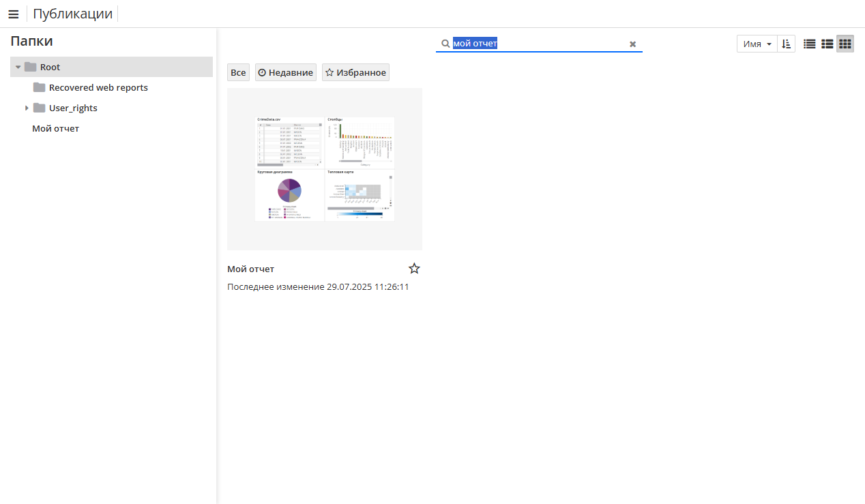Open the 'Имя' sort dropdown
Viewport: 865px width, 504px height.
(x=757, y=44)
